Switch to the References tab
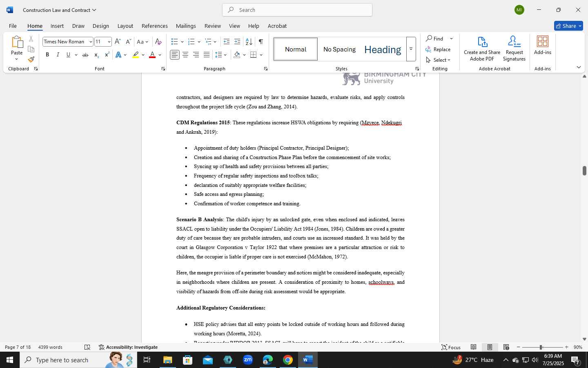This screenshot has height=368, width=588. [x=154, y=26]
